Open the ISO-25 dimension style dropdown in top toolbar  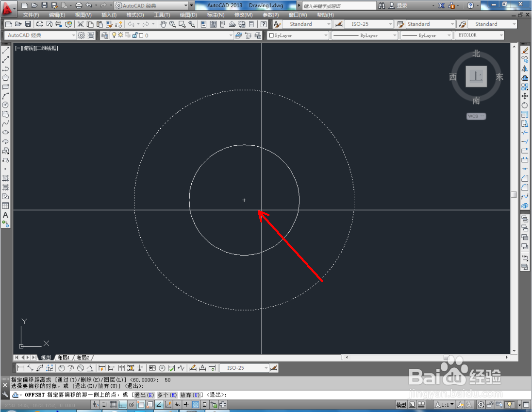pos(369,24)
